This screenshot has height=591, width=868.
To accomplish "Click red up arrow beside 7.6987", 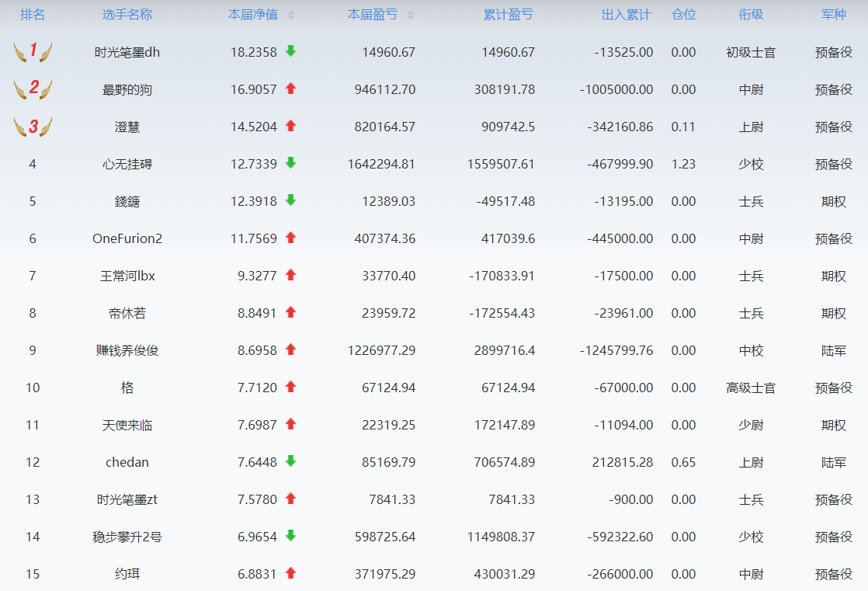I will point(290,424).
